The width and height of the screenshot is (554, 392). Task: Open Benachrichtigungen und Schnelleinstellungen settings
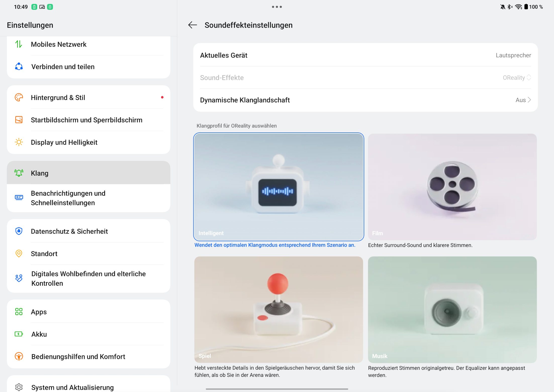click(x=88, y=198)
